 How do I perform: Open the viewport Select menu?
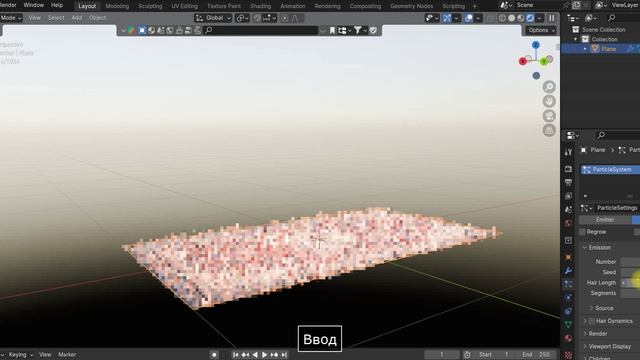coord(56,18)
